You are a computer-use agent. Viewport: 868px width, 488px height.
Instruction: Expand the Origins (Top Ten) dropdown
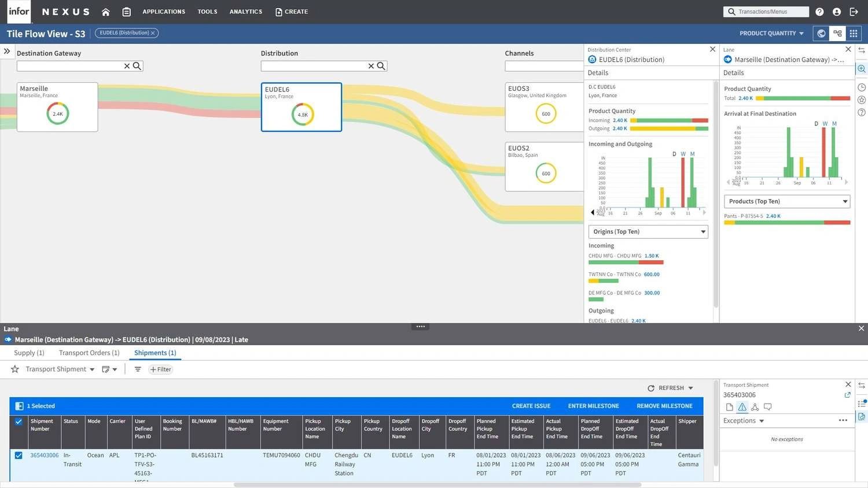click(x=648, y=232)
